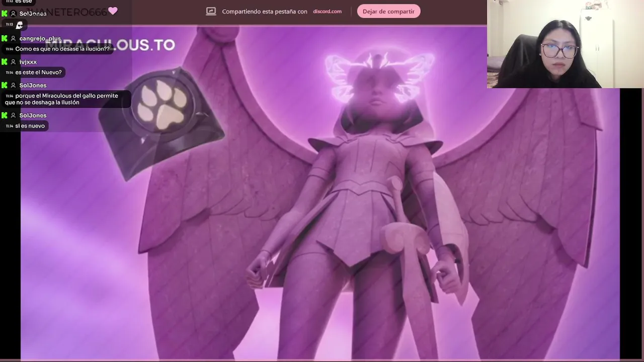Click the shared video showing the winged statue

320,193
